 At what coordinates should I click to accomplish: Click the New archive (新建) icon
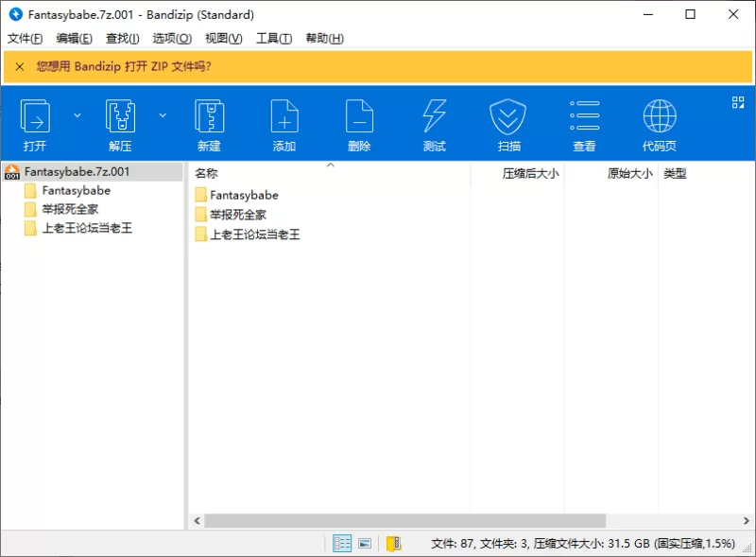coord(209,115)
